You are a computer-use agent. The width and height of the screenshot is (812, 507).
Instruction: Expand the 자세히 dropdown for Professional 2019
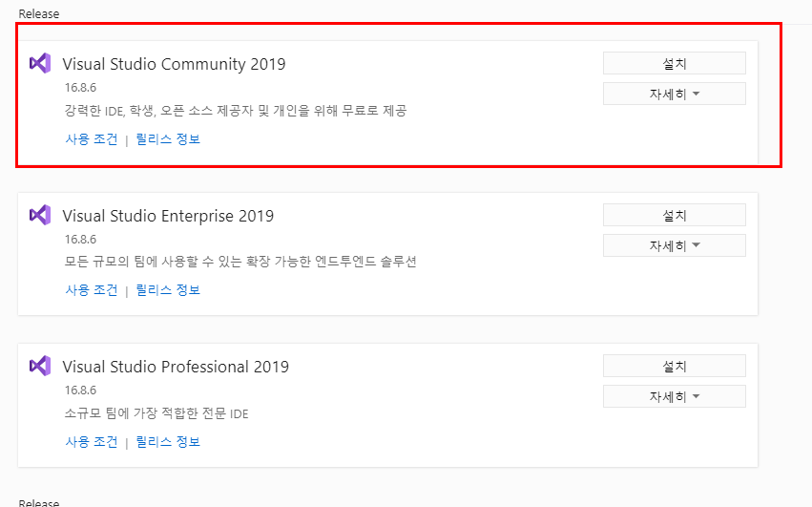pyautogui.click(x=675, y=396)
